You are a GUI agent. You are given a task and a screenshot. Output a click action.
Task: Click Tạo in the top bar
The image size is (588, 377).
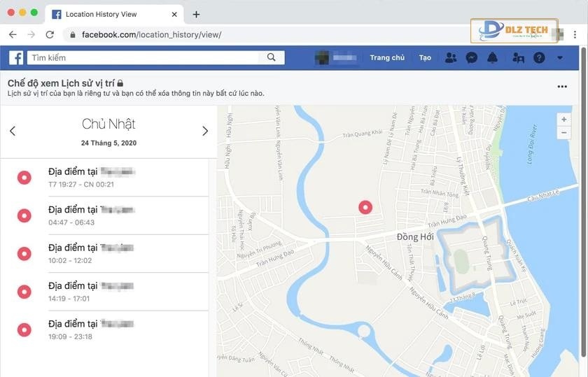[x=425, y=58]
